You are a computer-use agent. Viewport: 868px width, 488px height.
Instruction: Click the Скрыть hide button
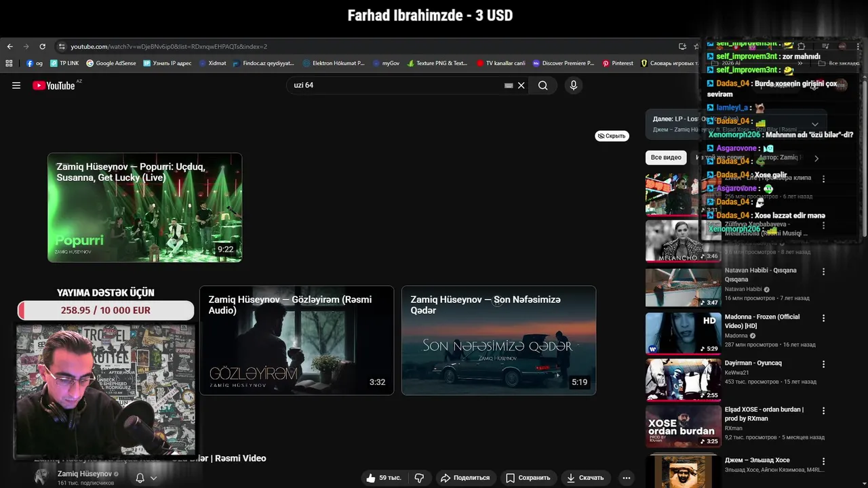612,136
